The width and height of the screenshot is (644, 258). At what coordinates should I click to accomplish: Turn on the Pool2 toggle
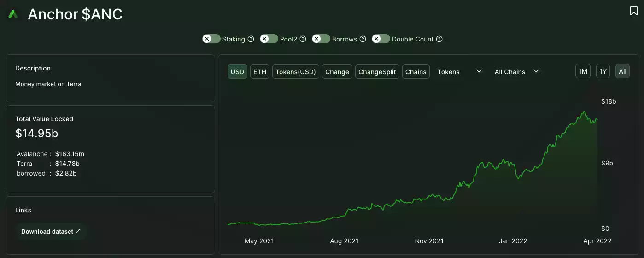pos(269,39)
